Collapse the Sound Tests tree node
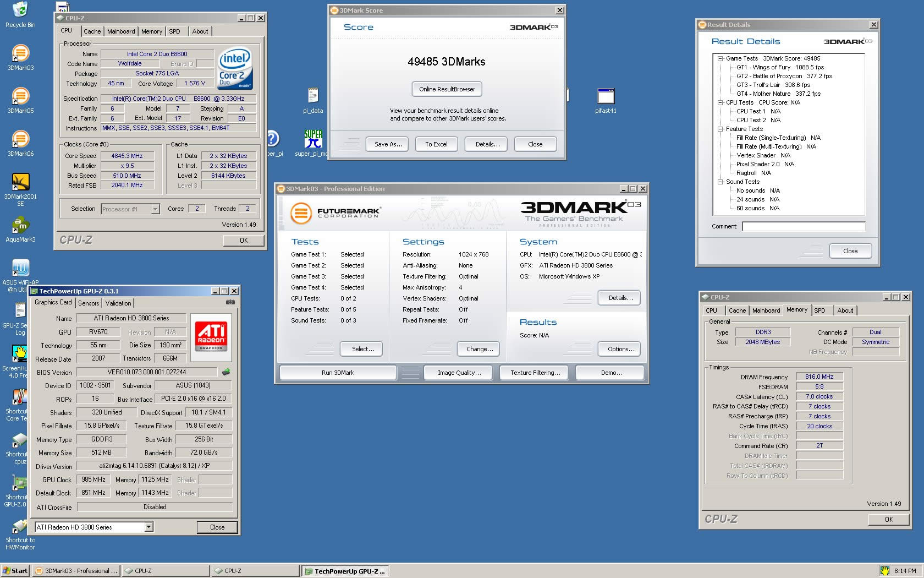This screenshot has width=924, height=578. (x=720, y=182)
